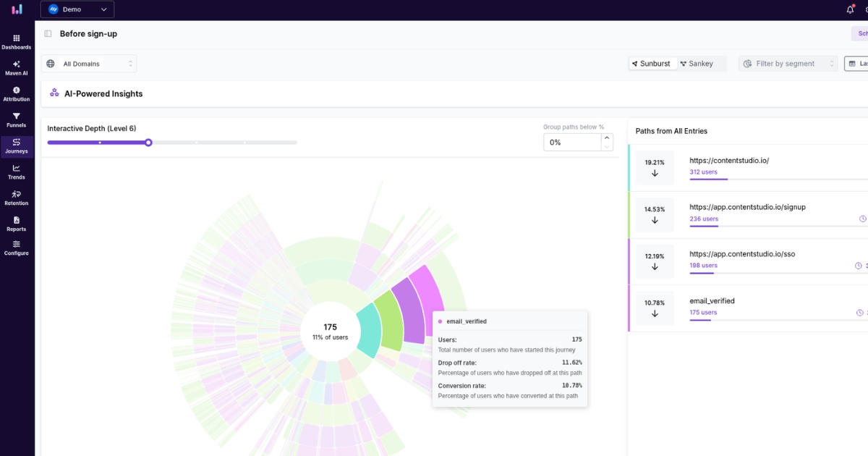This screenshot has width=868, height=456.
Task: Click clock icon on email_verified row
Action: click(x=859, y=313)
